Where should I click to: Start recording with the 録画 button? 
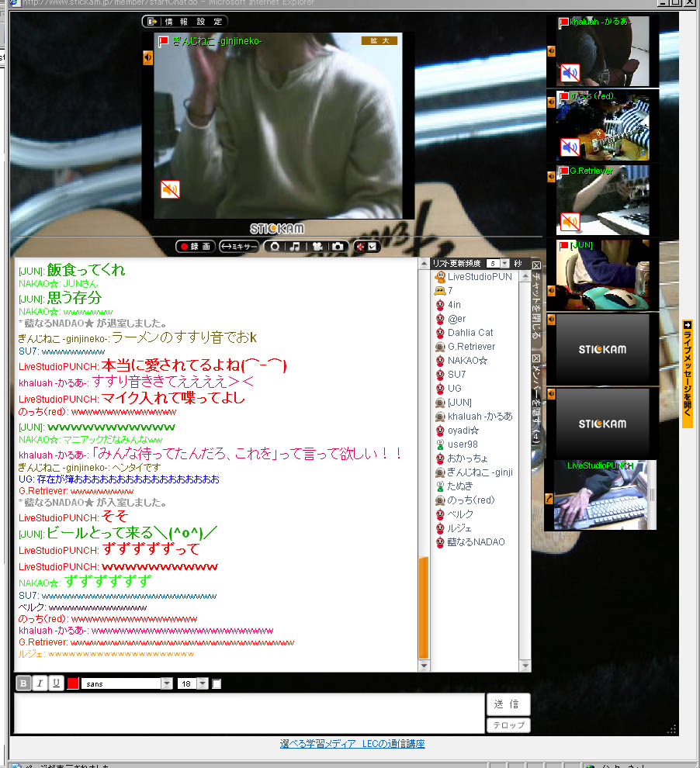196,247
